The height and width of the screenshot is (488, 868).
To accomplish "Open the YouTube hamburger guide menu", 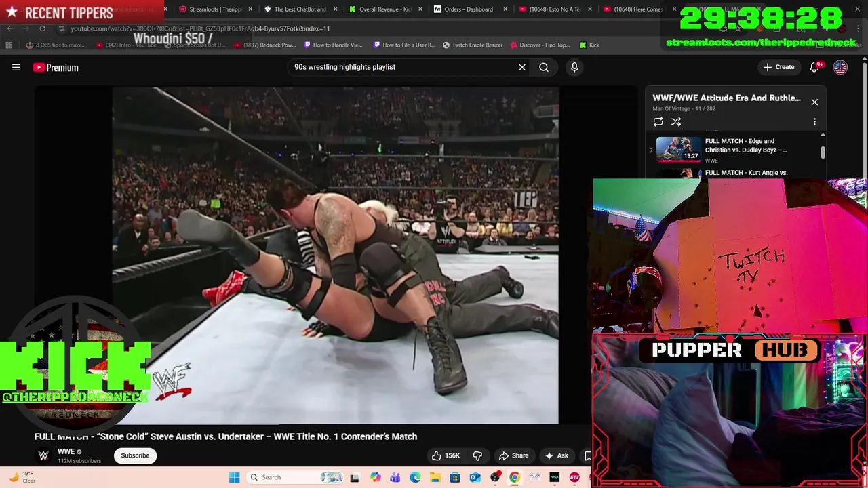I will [16, 67].
